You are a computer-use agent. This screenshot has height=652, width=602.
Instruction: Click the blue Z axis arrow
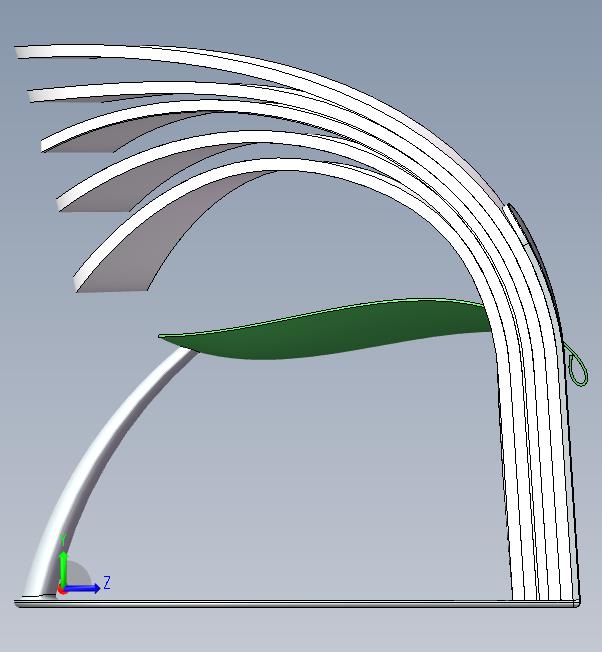tap(83, 588)
